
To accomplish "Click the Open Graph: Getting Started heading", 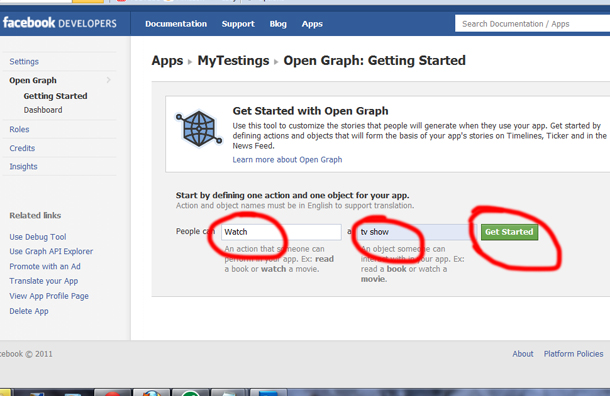I will 374,61.
